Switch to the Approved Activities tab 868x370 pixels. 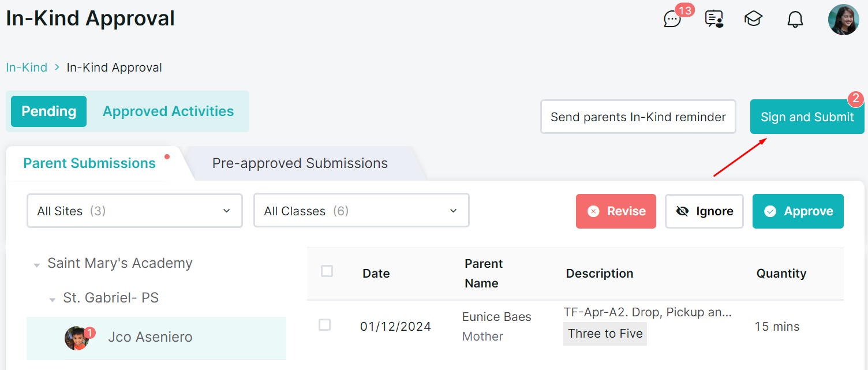point(168,111)
